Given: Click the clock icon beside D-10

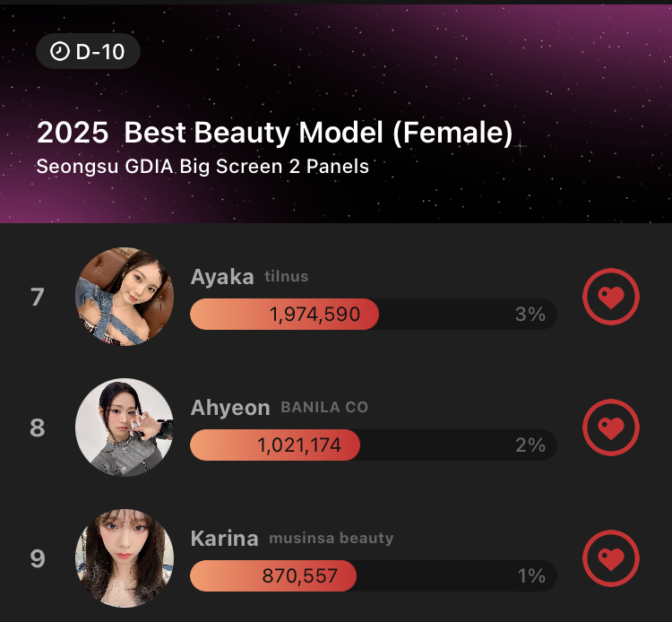Looking at the screenshot, I should [x=59, y=51].
